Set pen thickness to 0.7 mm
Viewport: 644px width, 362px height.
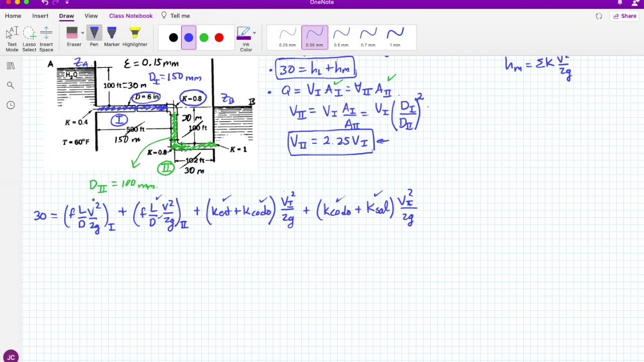tap(368, 38)
